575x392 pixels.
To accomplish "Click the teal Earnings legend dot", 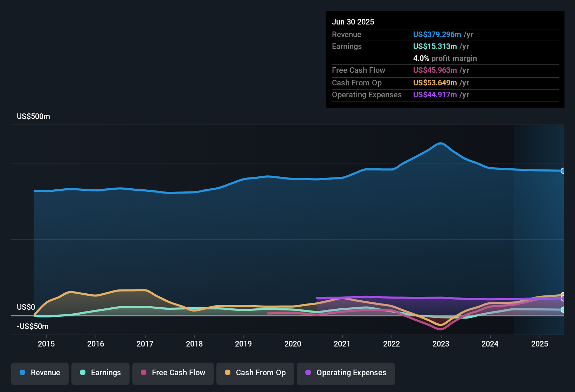I will (x=83, y=373).
